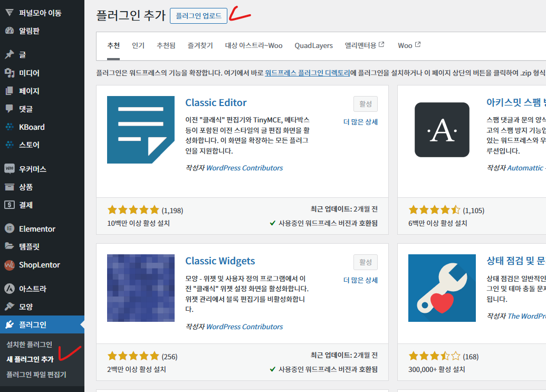Click 활성 button for Classic Editor
Viewport: 546px width, 392px height.
[x=366, y=104]
